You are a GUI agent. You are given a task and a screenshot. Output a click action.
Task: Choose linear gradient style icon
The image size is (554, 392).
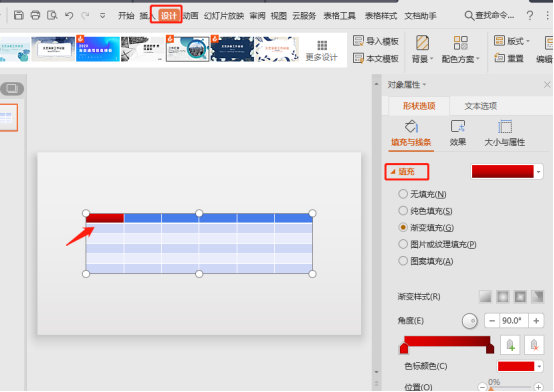point(485,297)
